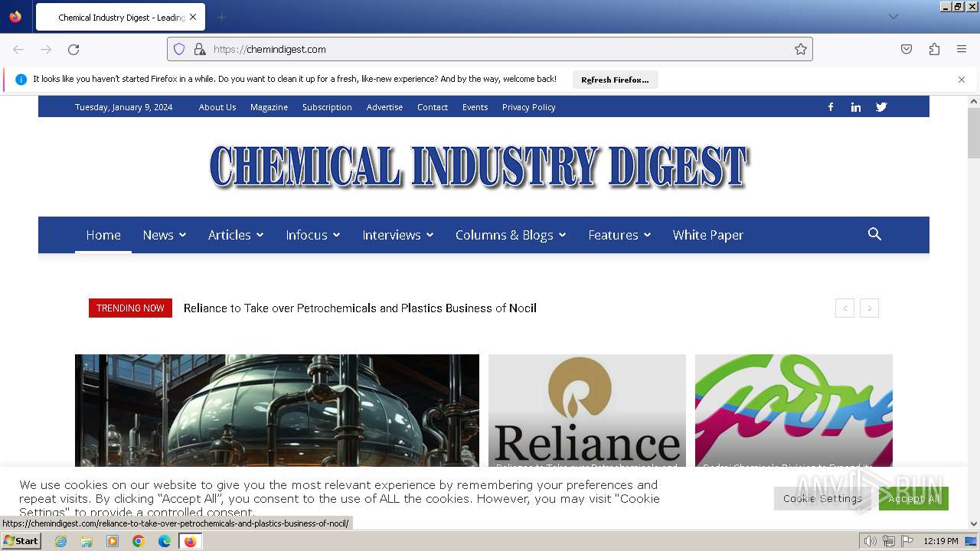
Task: Reload the page with the refresh icon
Action: 73,49
